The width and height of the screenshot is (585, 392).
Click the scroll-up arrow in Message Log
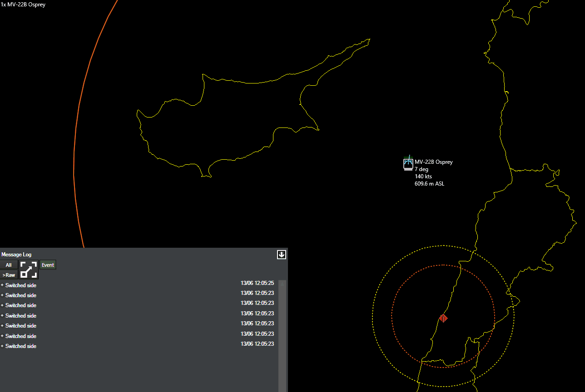[283, 283]
